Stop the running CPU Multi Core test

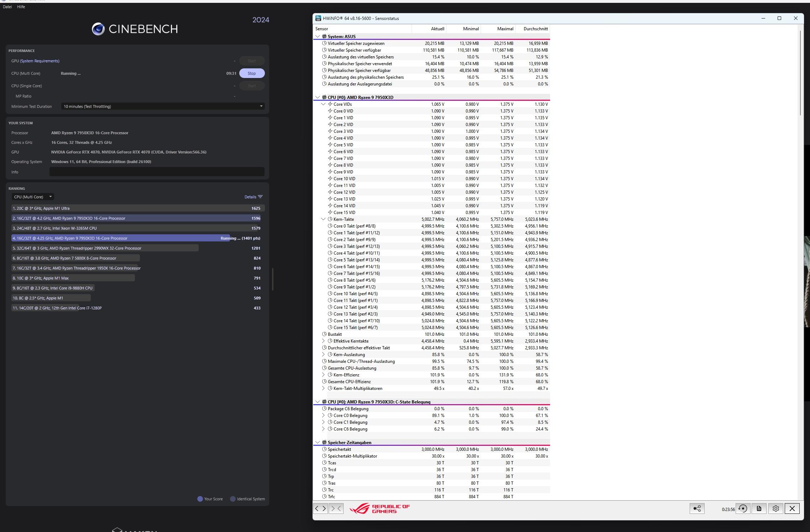click(x=252, y=73)
